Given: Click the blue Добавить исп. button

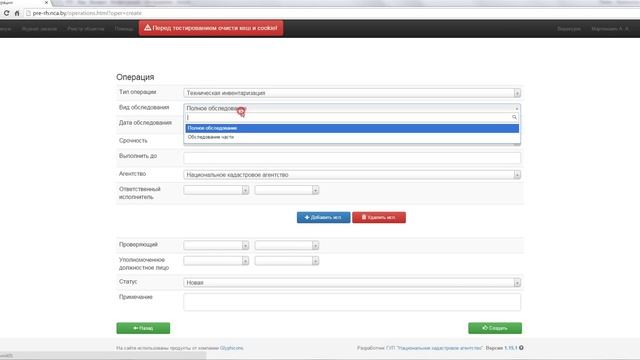Looking at the screenshot, I should [x=323, y=218].
